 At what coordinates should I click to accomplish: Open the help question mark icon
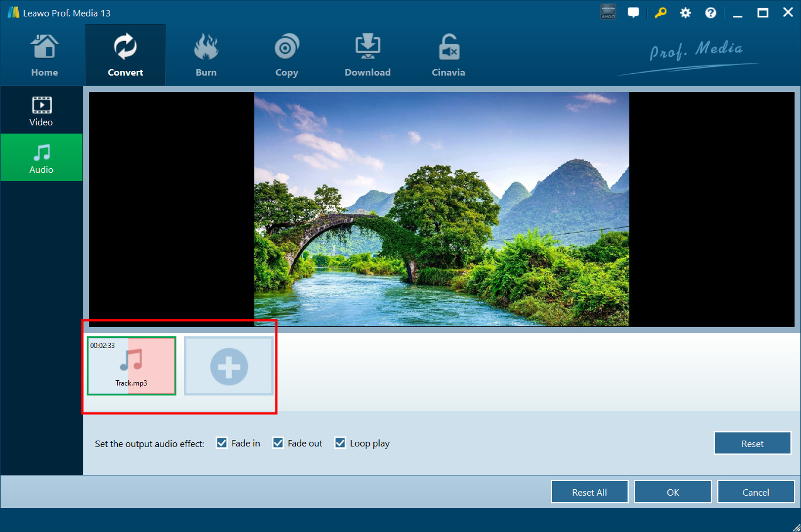(x=711, y=13)
